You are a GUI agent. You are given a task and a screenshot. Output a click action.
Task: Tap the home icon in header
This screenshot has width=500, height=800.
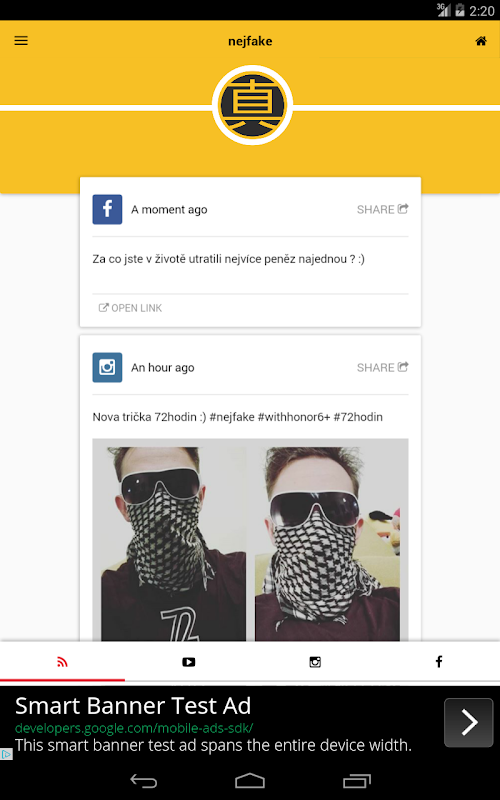481,41
